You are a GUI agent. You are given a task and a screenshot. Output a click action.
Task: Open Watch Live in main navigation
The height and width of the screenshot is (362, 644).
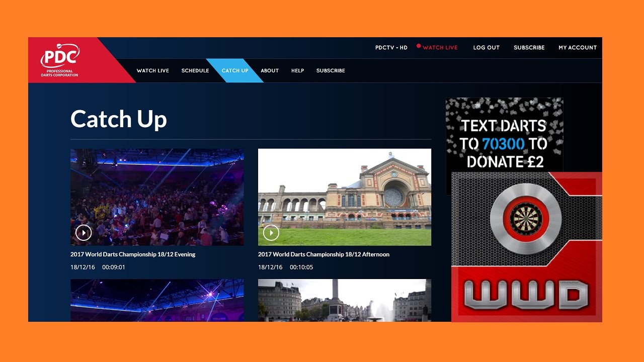coord(153,71)
